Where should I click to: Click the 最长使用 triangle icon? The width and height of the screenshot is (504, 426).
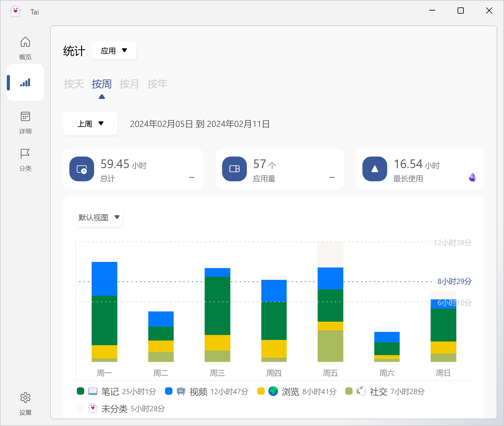tap(375, 169)
